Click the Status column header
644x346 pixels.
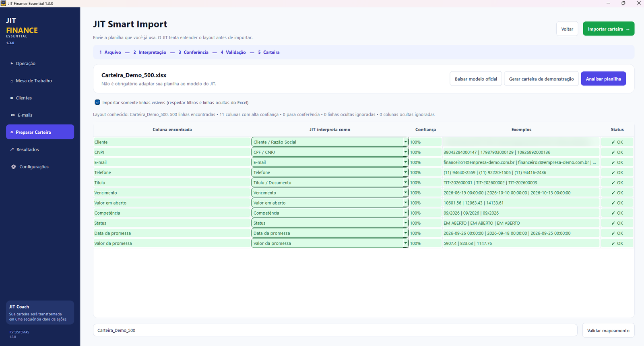point(617,130)
